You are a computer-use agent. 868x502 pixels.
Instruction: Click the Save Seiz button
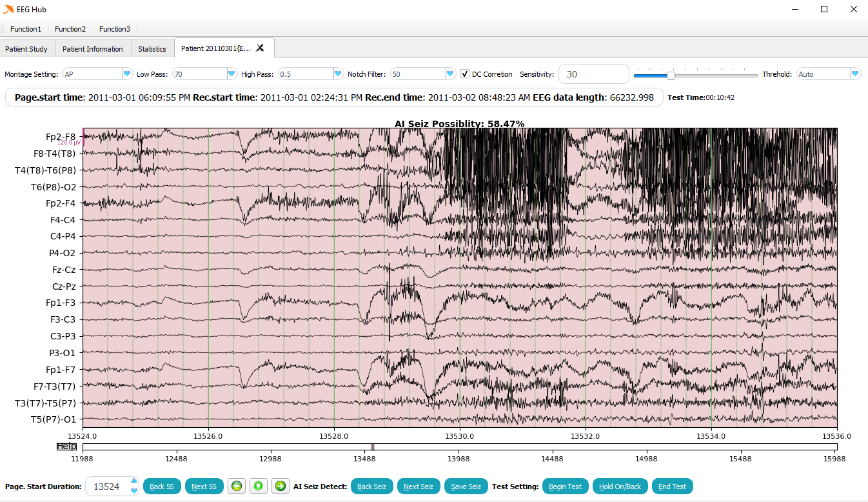point(466,487)
